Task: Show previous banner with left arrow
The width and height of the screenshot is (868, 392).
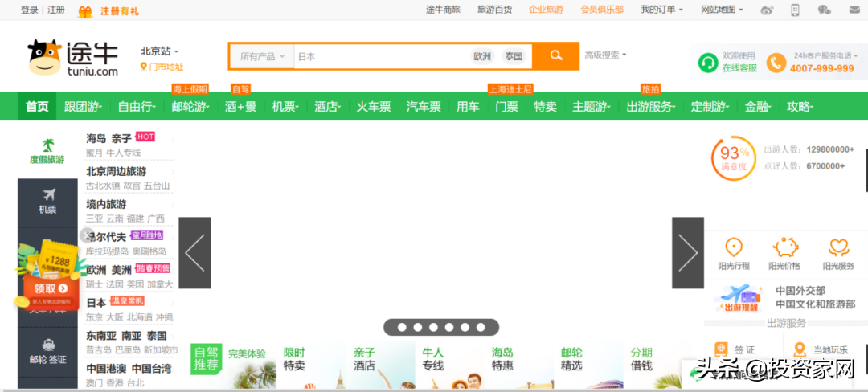Action: pos(194,253)
